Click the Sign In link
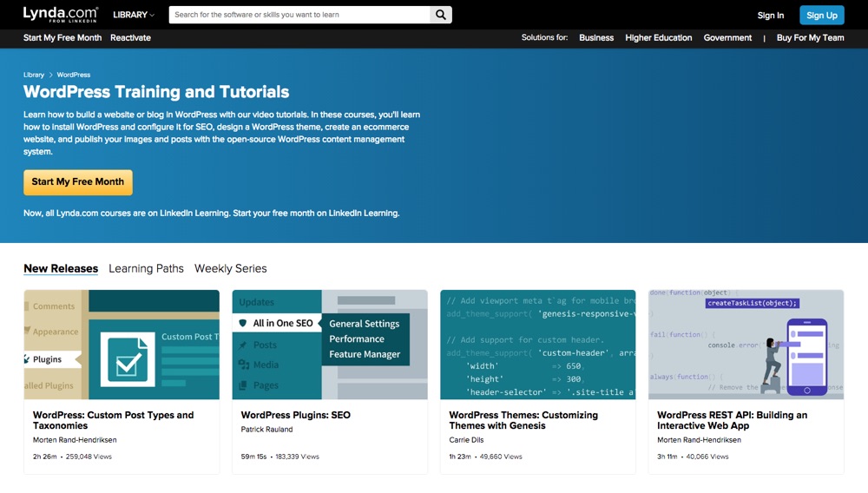The image size is (868, 493). coord(771,16)
